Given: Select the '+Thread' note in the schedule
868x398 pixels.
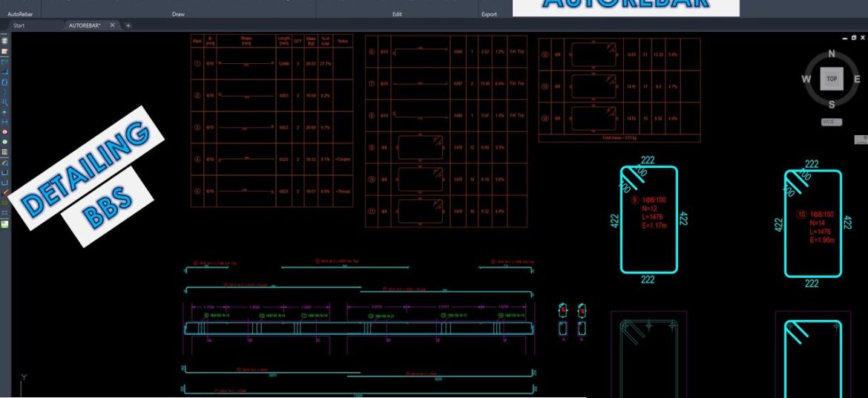Looking at the screenshot, I should 342,192.
